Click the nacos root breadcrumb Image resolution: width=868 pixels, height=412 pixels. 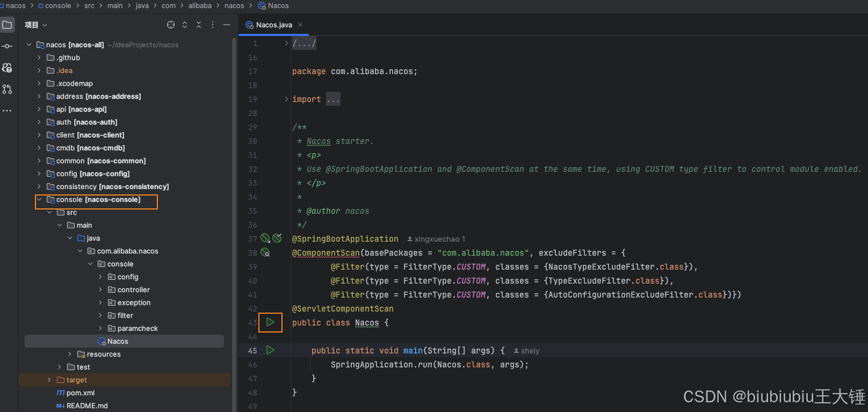(x=15, y=5)
